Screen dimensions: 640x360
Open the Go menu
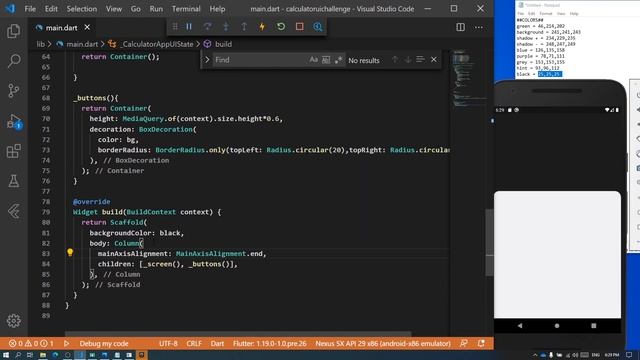pos(136,9)
